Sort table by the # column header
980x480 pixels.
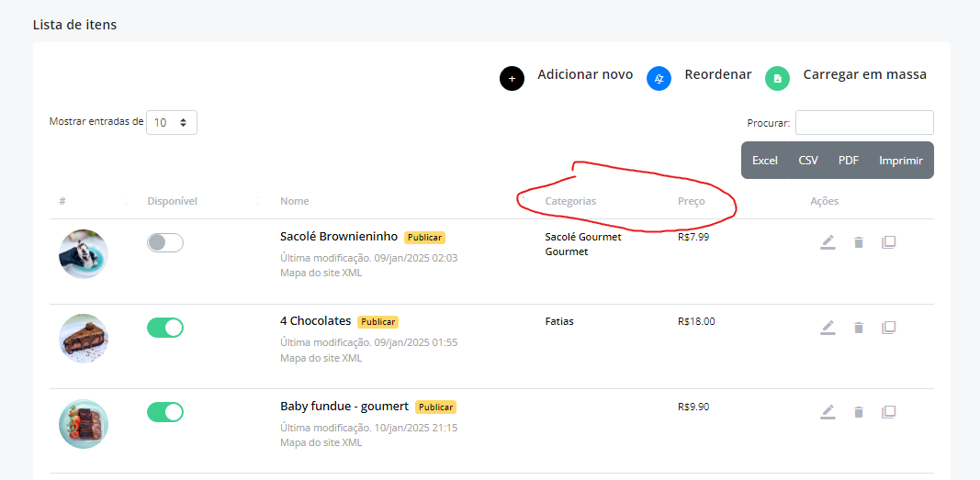[x=62, y=201]
